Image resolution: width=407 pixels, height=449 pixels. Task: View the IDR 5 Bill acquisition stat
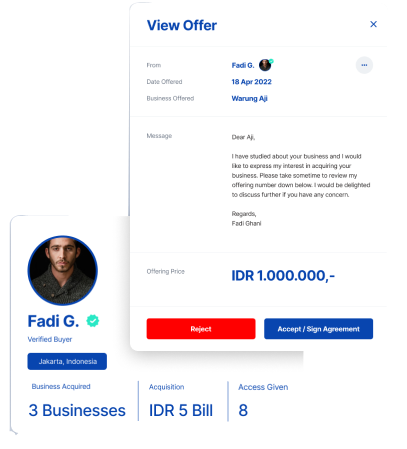(181, 410)
